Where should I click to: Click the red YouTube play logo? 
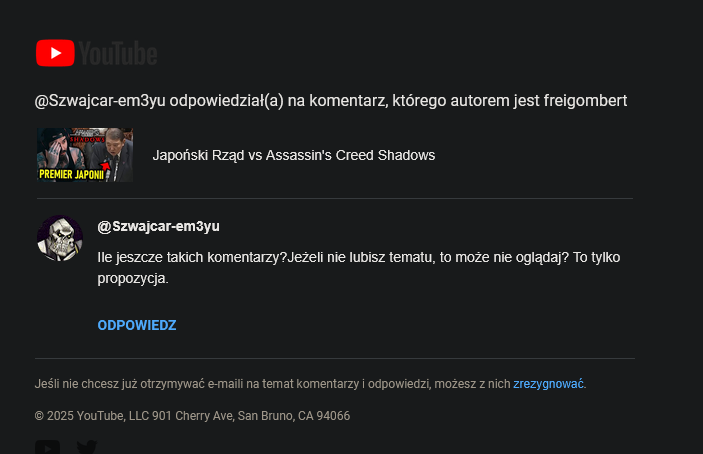55,53
